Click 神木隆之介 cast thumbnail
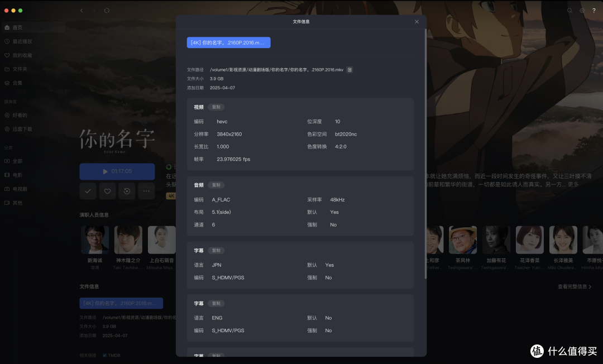 coord(128,240)
